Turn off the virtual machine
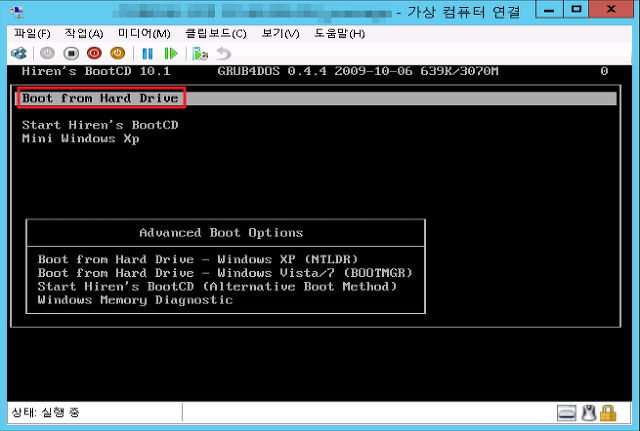The height and width of the screenshot is (431, 640). pos(71,53)
